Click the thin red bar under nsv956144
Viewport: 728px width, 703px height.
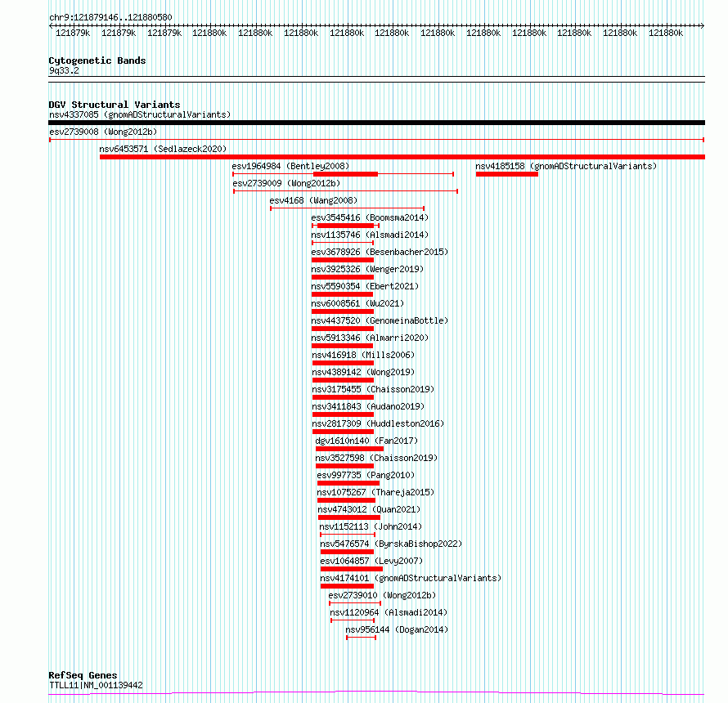click(362, 638)
